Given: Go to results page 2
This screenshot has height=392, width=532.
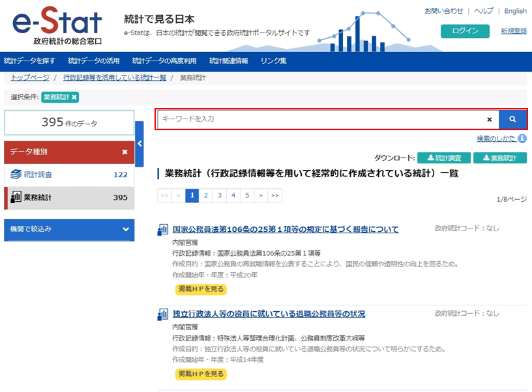Looking at the screenshot, I should pos(205,195).
